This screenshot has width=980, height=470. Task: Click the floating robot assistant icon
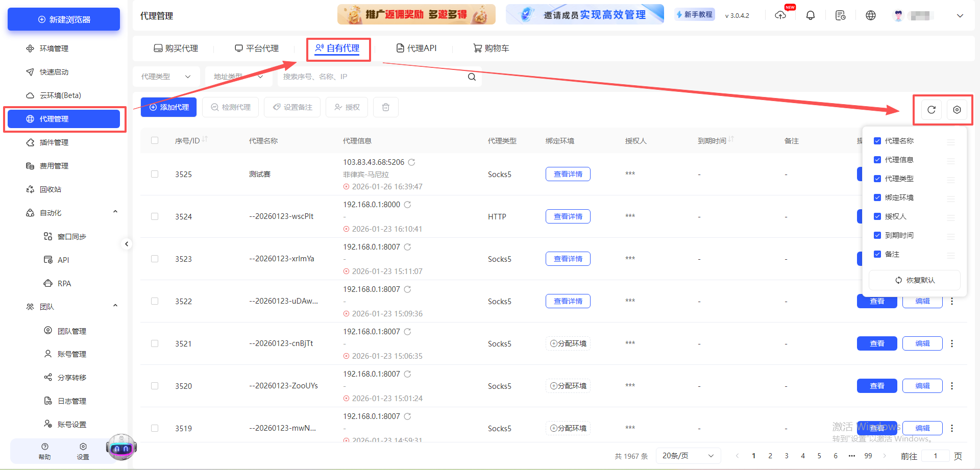(121, 448)
